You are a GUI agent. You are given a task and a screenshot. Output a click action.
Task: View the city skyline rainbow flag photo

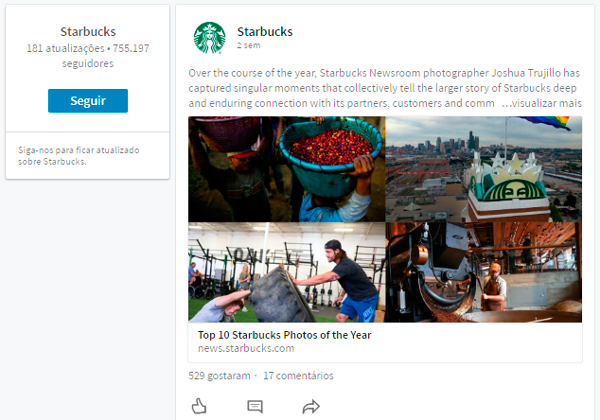pos(484,168)
